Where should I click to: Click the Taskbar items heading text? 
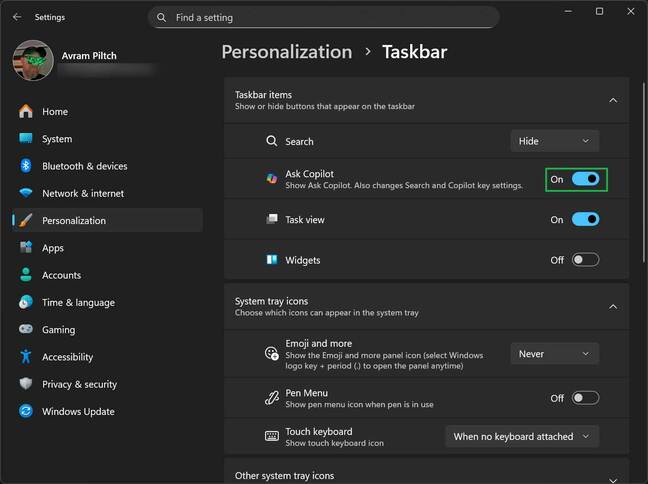pyautogui.click(x=263, y=95)
